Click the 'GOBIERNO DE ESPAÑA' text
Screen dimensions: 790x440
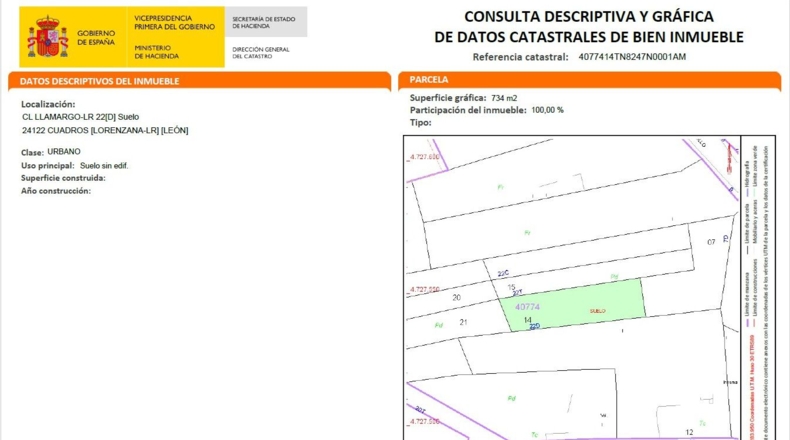pyautogui.click(x=96, y=38)
